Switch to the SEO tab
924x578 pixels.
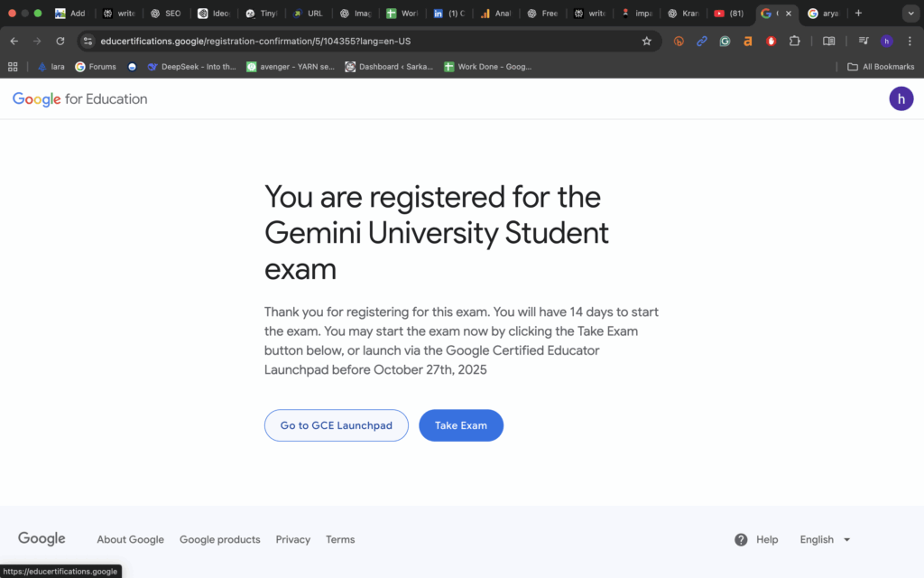[165, 14]
